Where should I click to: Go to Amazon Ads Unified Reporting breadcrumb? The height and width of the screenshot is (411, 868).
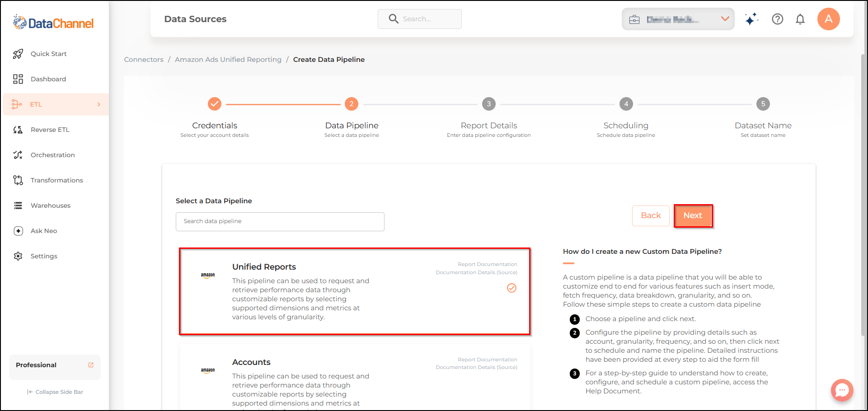228,60
